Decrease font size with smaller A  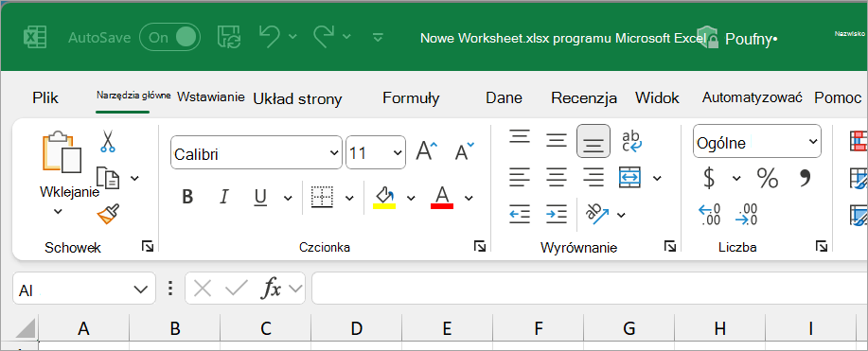(464, 150)
